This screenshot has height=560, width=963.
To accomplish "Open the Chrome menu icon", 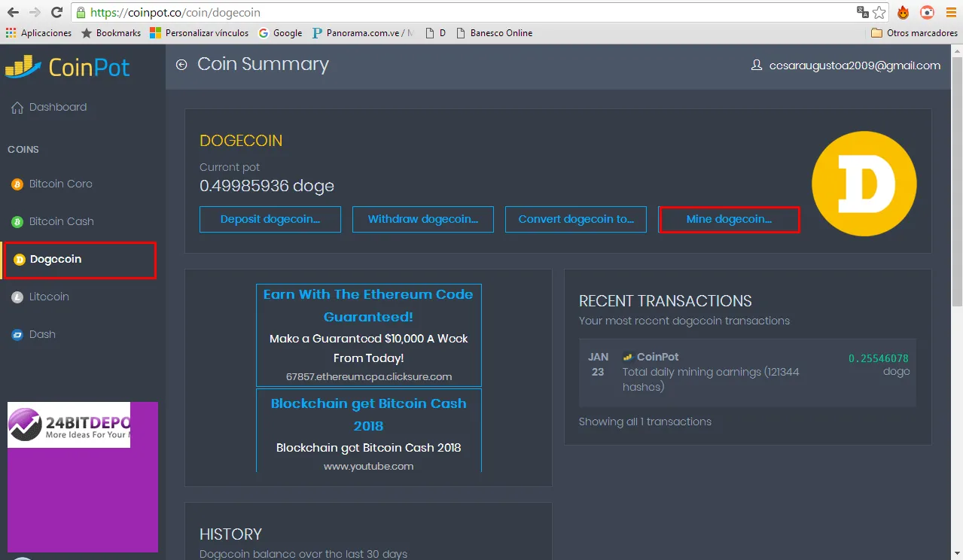I will (950, 12).
